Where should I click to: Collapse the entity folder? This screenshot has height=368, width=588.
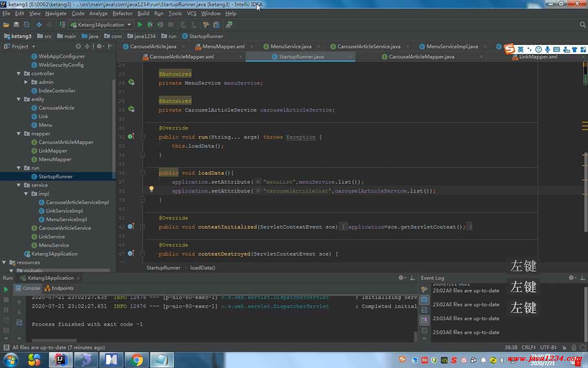coord(19,99)
